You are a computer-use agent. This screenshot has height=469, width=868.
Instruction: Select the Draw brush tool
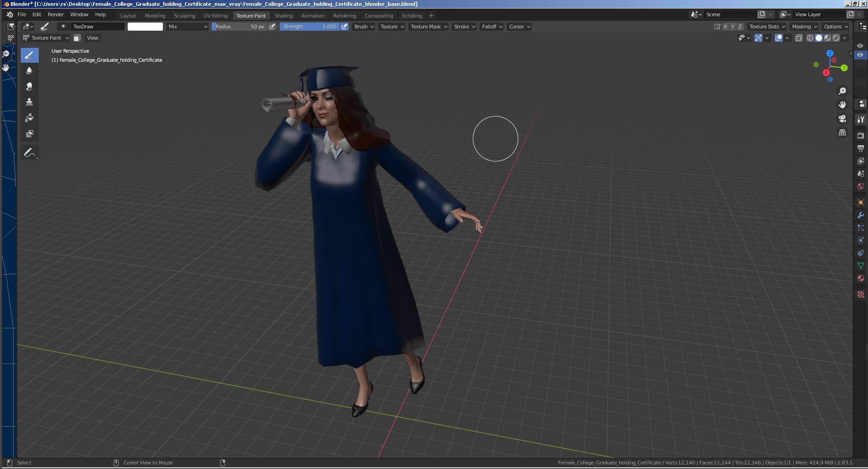click(x=29, y=55)
